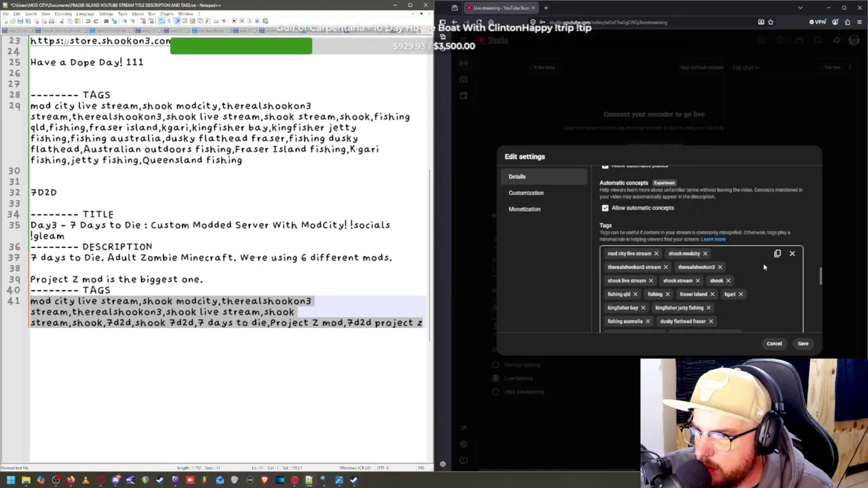Click the Day3 title line in Notepad++
Viewport: 868px width, 488px height.
tap(210, 230)
